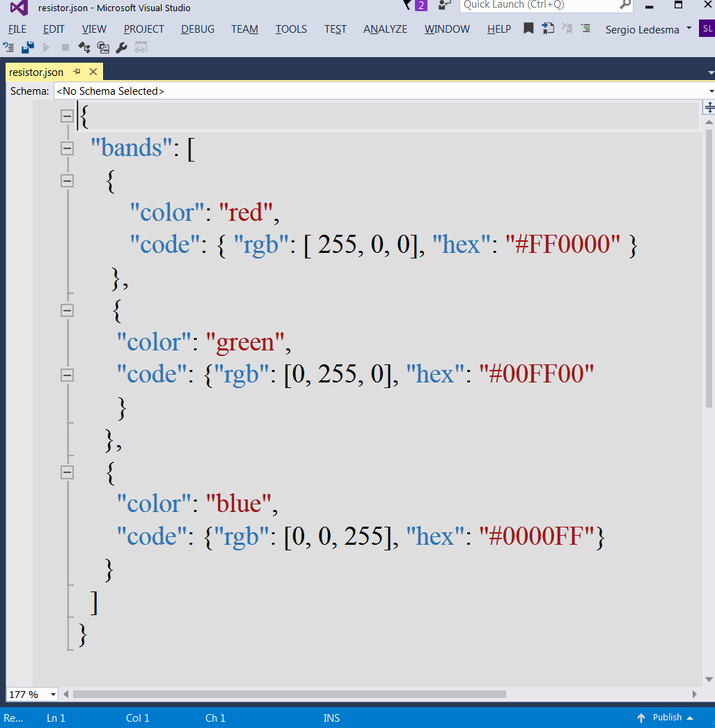This screenshot has width=715, height=728.
Task: Click the Ln 1 status bar entry
Action: pos(56,718)
